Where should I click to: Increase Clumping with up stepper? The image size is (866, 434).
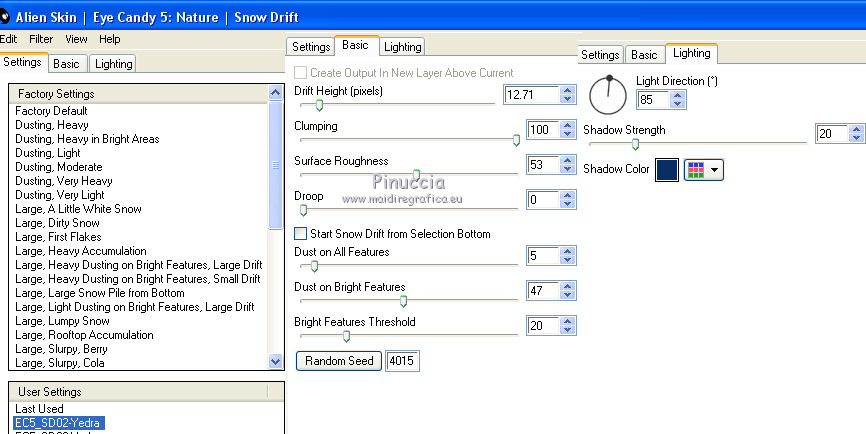coord(567,125)
